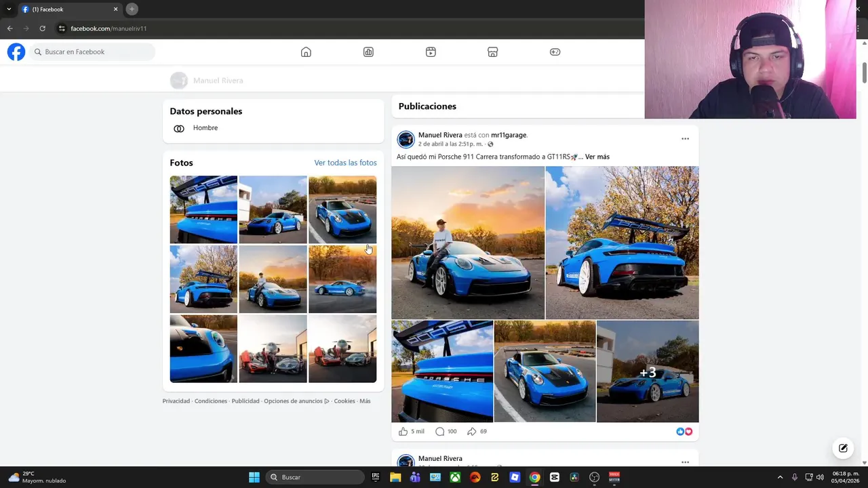The height and width of the screenshot is (488, 868).
Task: Click the volume speaker icon in the tray
Action: [x=820, y=477]
